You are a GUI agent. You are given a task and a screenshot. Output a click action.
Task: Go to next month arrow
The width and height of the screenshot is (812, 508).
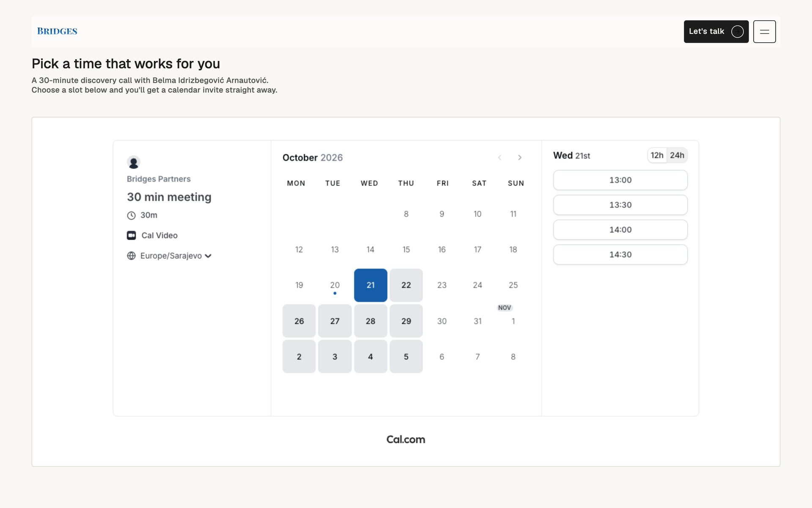pyautogui.click(x=520, y=157)
